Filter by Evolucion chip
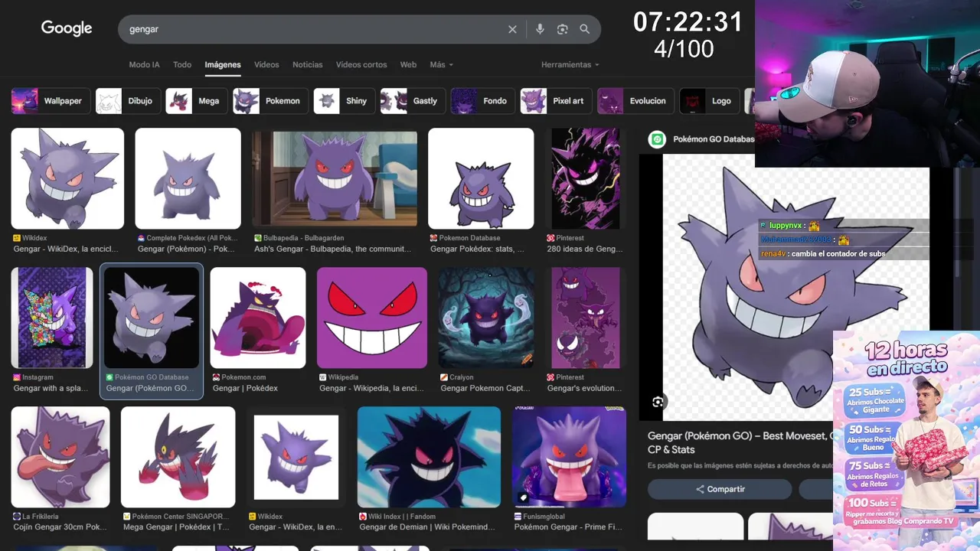980x551 pixels. [x=635, y=101]
